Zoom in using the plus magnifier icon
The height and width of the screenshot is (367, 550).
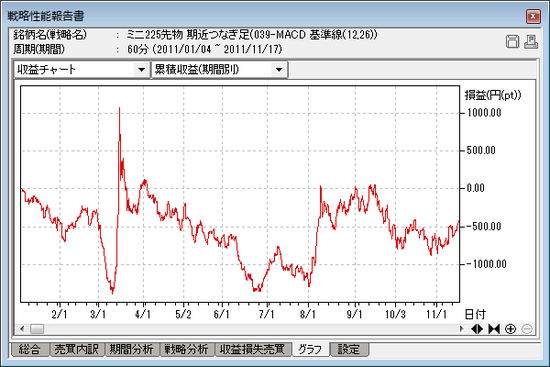click(x=510, y=329)
